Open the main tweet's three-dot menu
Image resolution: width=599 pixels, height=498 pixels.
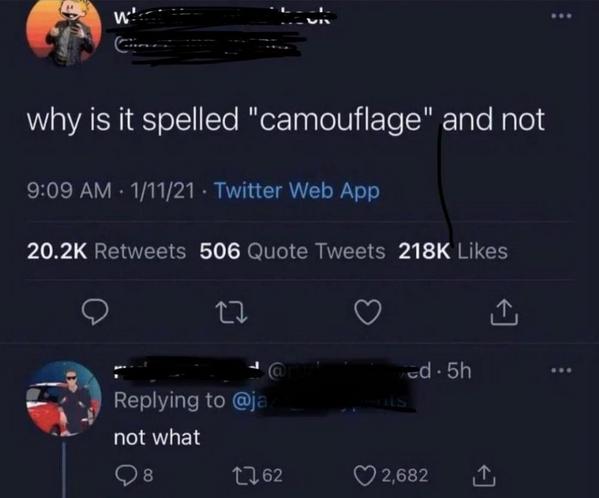[x=561, y=16]
